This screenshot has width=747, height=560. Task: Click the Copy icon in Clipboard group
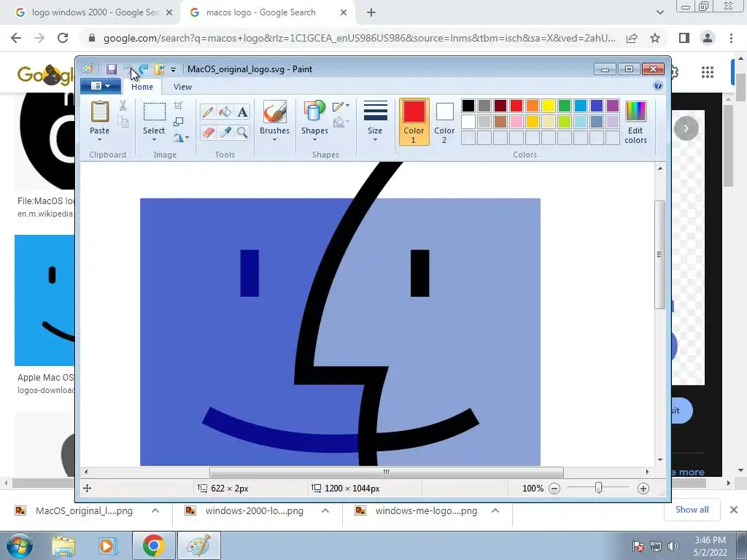click(123, 122)
